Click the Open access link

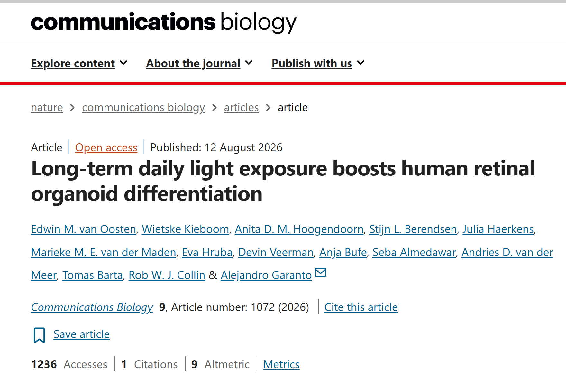pyautogui.click(x=106, y=147)
